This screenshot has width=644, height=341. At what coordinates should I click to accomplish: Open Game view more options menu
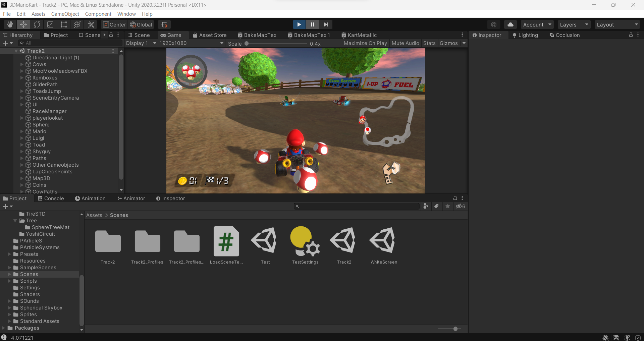coord(462,35)
